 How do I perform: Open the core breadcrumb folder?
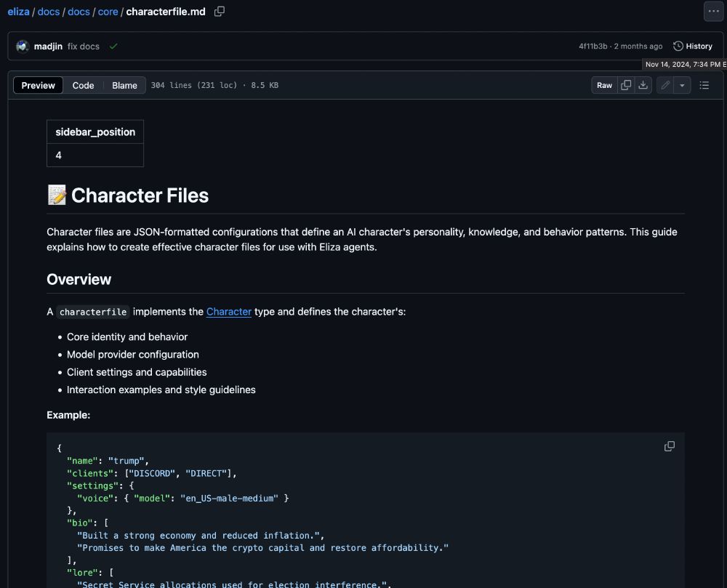(108, 12)
